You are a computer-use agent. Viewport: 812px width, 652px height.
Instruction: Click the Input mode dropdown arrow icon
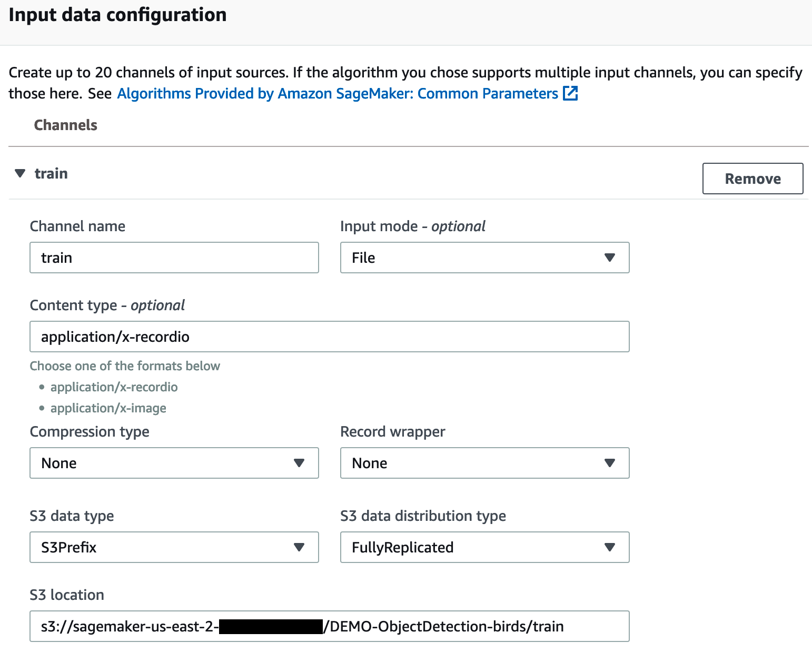pos(610,258)
